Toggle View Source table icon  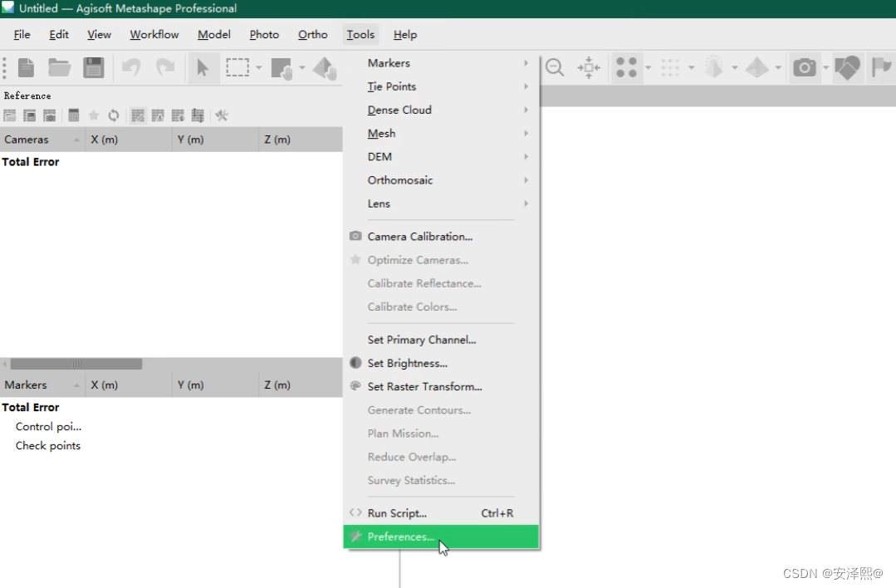(138, 115)
